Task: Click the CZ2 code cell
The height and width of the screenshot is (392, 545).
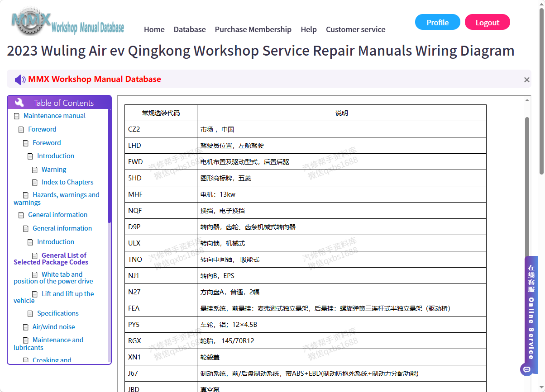Action: coord(161,129)
